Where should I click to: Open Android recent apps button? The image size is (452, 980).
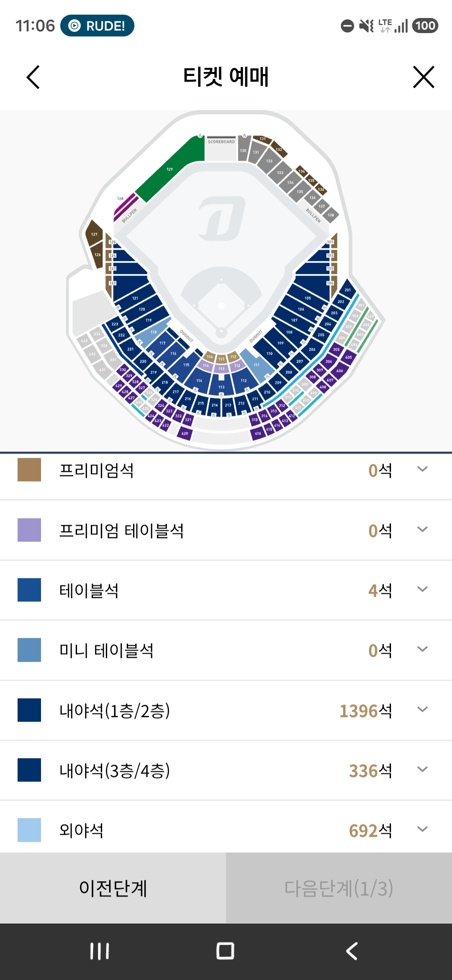(100, 951)
